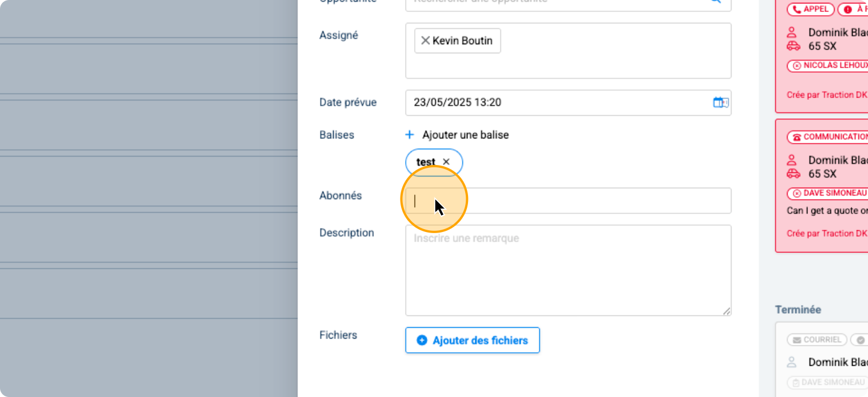Click Ajouter des fichiers button
The image size is (868, 397).
coord(473,340)
